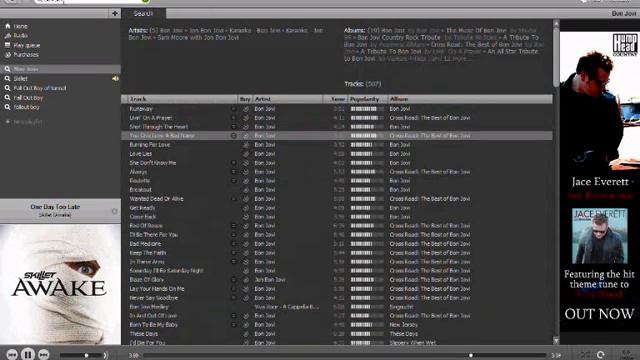
Task: Click buy icon on the These Days row
Action: coord(246,334)
